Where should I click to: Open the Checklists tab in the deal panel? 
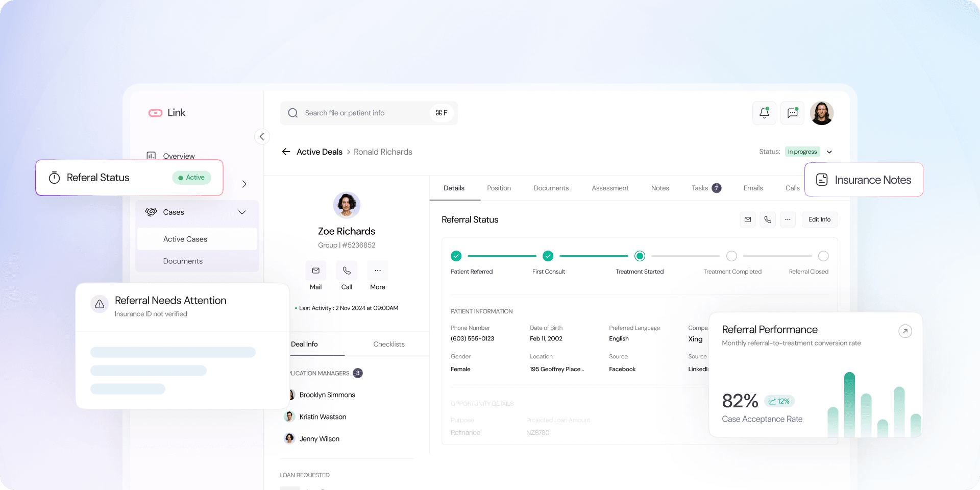coord(388,344)
